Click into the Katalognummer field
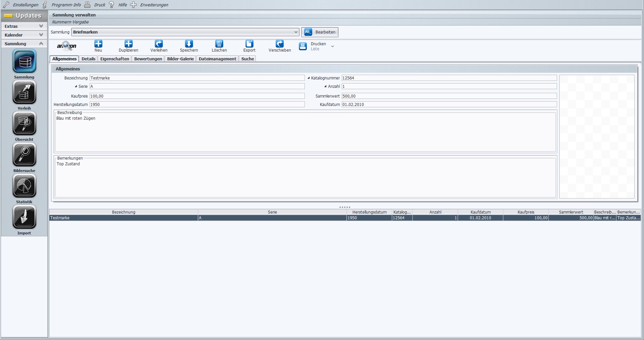The width and height of the screenshot is (644, 340). pos(449,78)
